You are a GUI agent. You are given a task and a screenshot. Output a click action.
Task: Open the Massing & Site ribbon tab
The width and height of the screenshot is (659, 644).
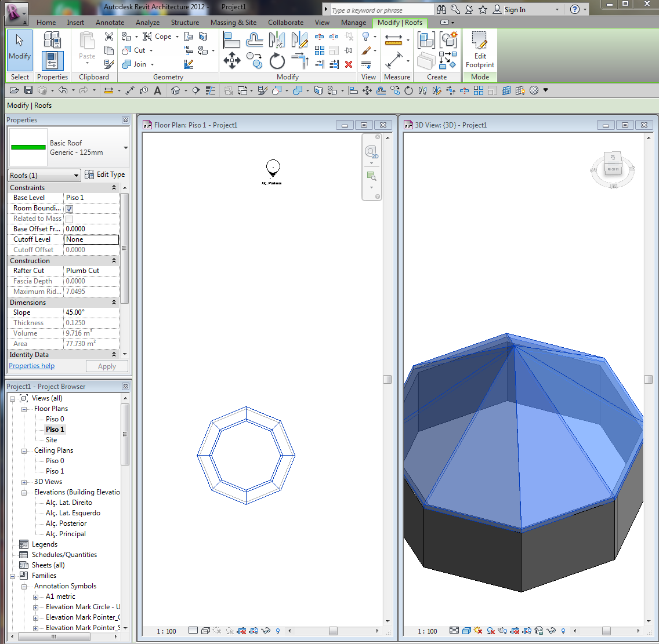pyautogui.click(x=233, y=23)
